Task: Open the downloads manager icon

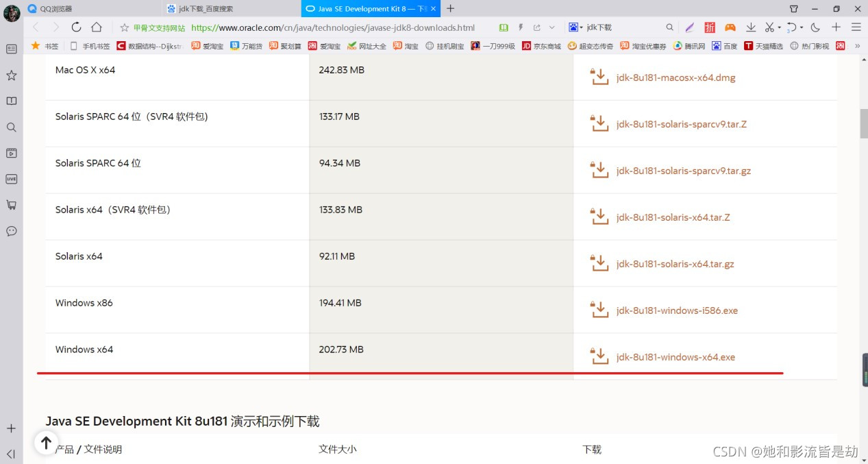Action: pos(751,27)
